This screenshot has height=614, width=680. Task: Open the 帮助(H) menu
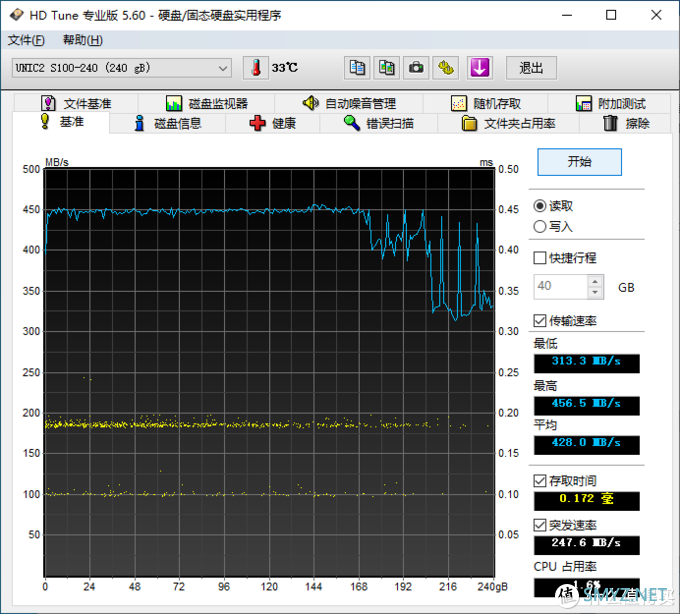coord(82,40)
